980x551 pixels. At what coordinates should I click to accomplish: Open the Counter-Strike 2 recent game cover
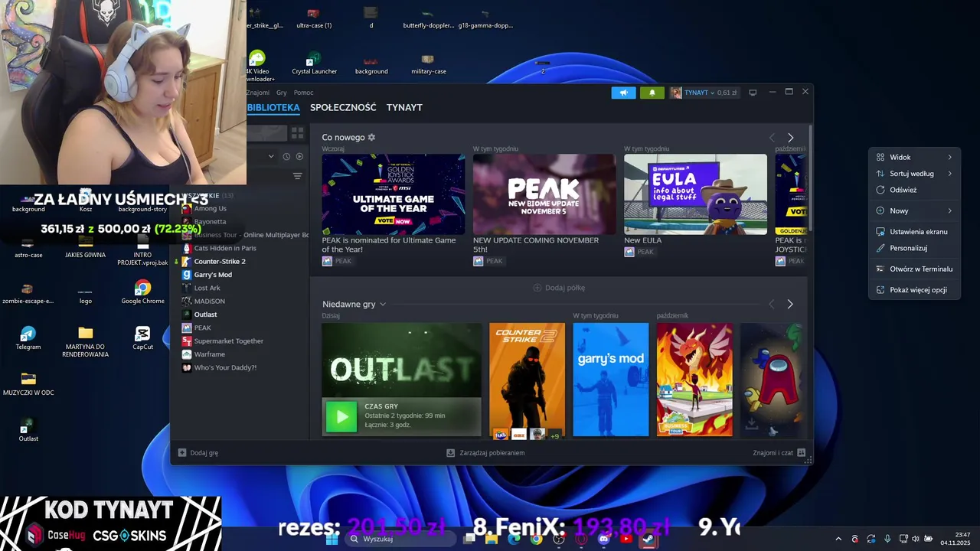[528, 380]
